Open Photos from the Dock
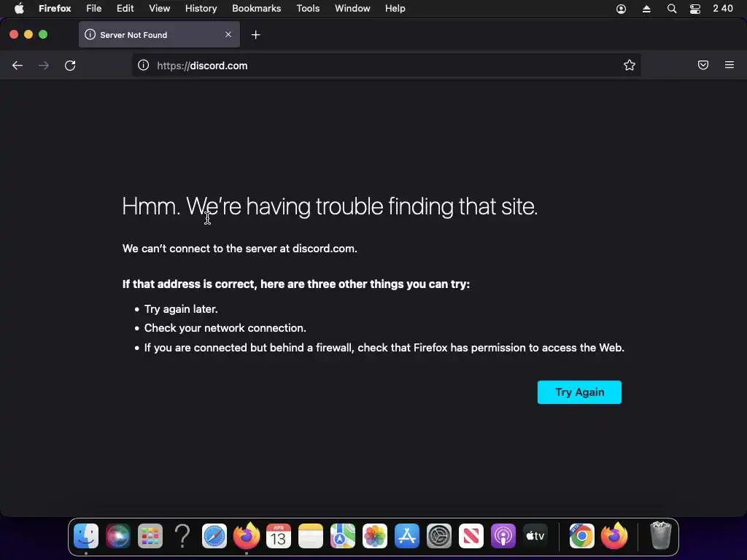 tap(375, 536)
